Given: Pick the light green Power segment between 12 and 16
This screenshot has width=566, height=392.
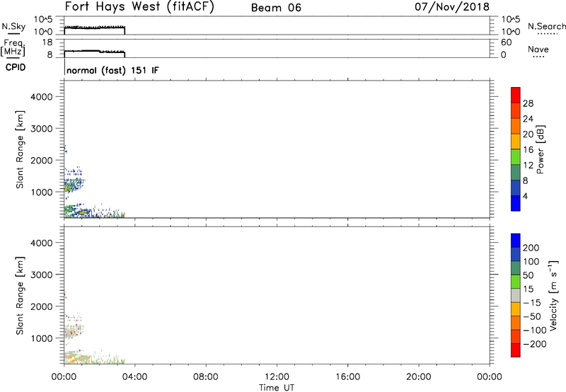Looking at the screenshot, I should pyautogui.click(x=516, y=157).
